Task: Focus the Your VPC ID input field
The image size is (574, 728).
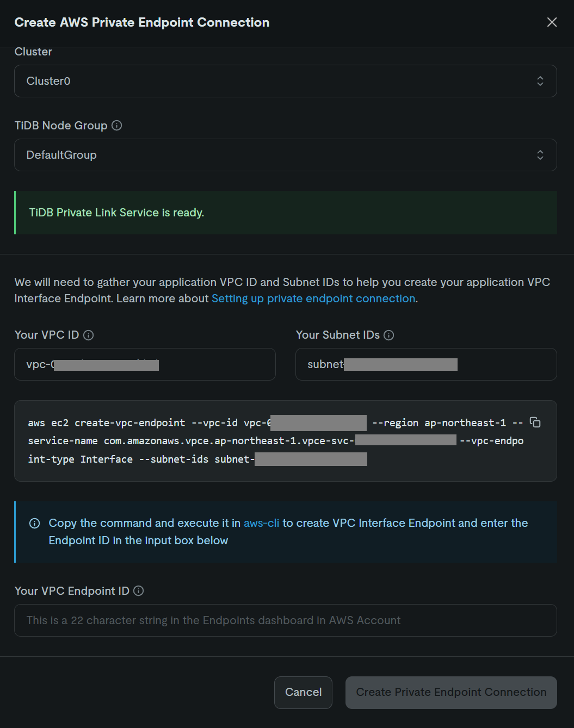Action: (145, 364)
